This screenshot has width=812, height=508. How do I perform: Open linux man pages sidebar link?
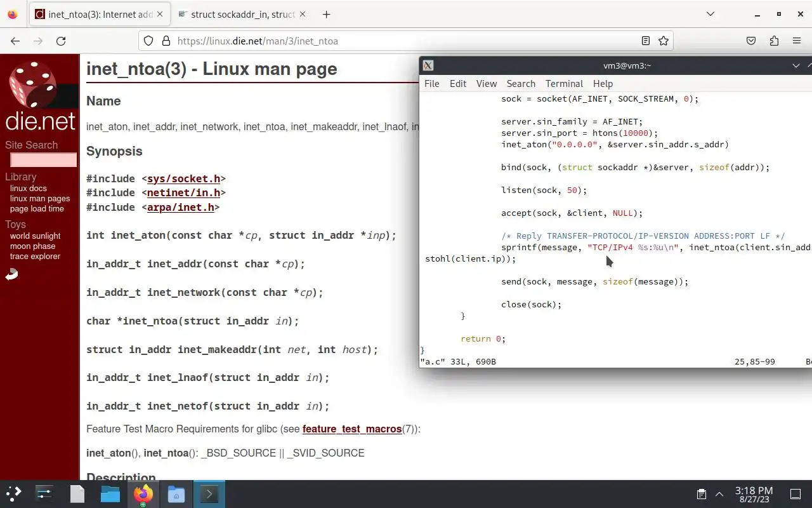[40, 199]
